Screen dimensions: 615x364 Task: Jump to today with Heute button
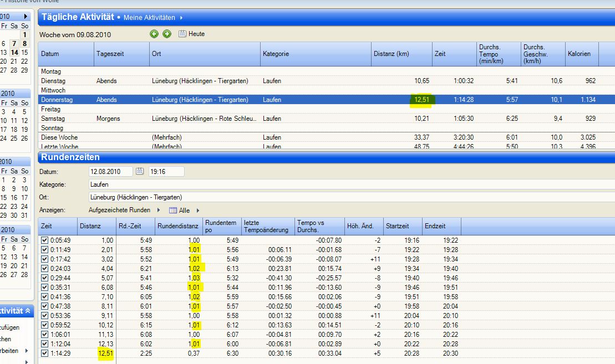[196, 34]
